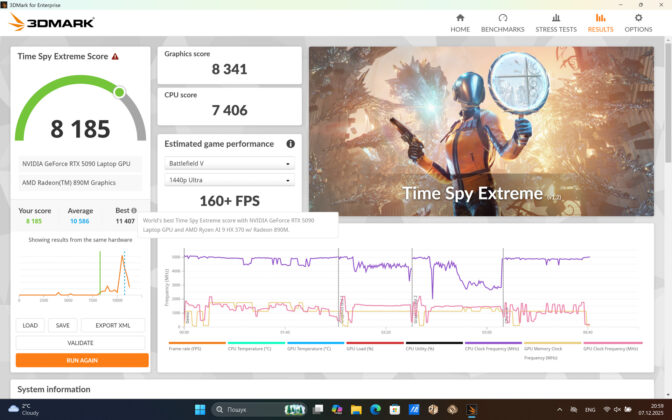Viewport: 672px width, 420px height.
Task: Open Copilot from the taskbar
Action: (x=337, y=410)
